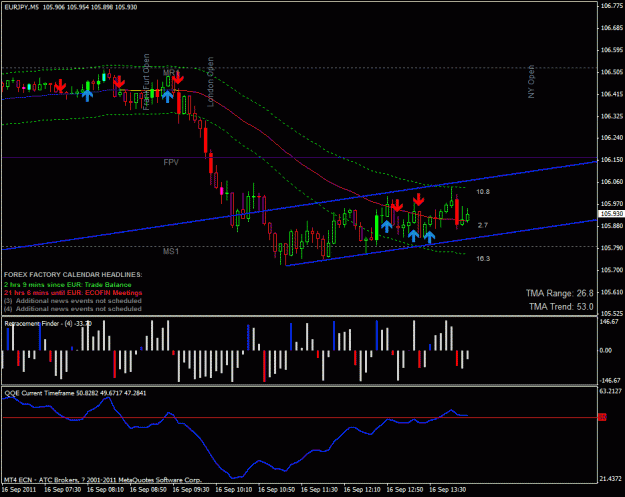Click the 106.060 price scale label
This screenshot has height=497, width=625.
coord(612,182)
